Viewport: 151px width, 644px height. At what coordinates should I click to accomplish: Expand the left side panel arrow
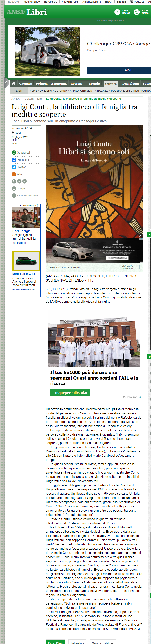(6, 83)
